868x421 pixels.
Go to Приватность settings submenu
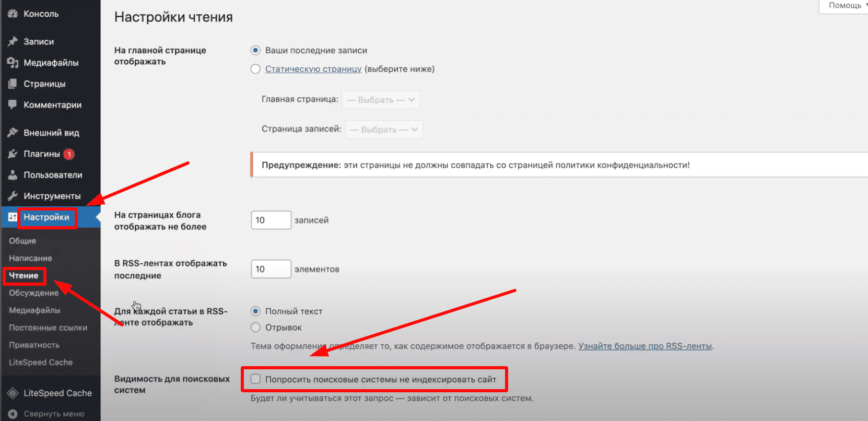pyautogui.click(x=34, y=345)
